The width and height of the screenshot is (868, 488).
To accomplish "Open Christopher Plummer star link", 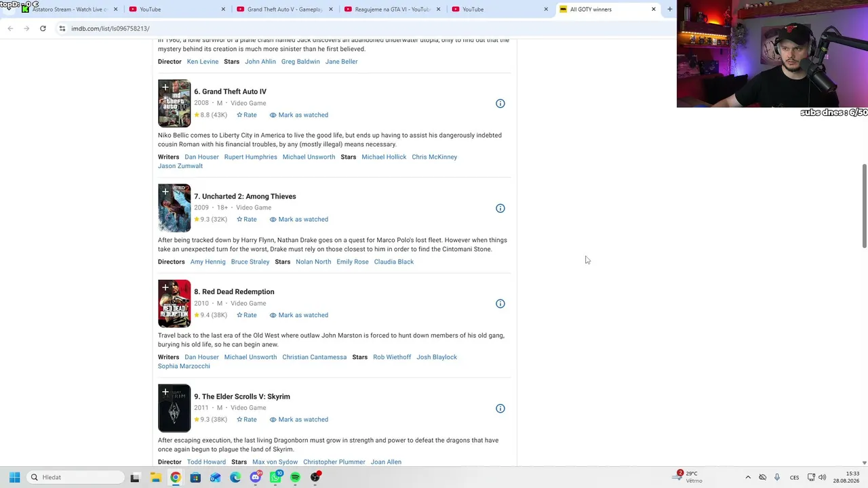I will point(334,462).
